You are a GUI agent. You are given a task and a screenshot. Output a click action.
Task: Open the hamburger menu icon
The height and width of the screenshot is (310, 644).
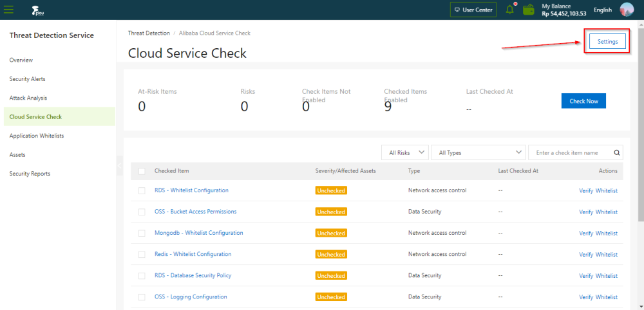click(8, 10)
